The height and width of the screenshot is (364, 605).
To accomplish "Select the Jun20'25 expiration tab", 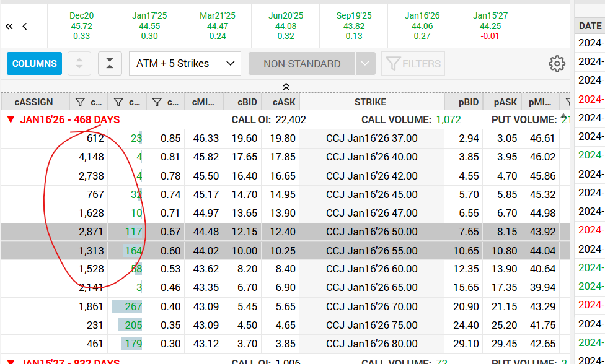I will [x=286, y=26].
